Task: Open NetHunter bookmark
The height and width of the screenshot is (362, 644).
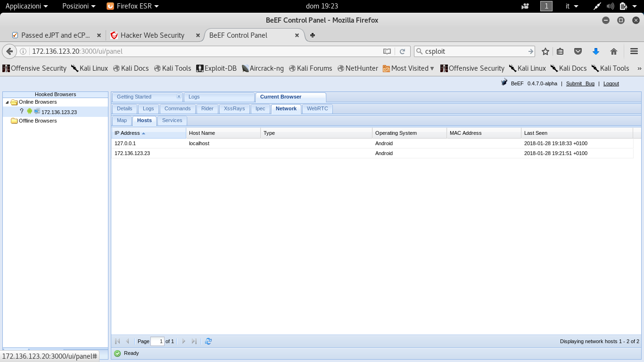Action: (x=358, y=68)
